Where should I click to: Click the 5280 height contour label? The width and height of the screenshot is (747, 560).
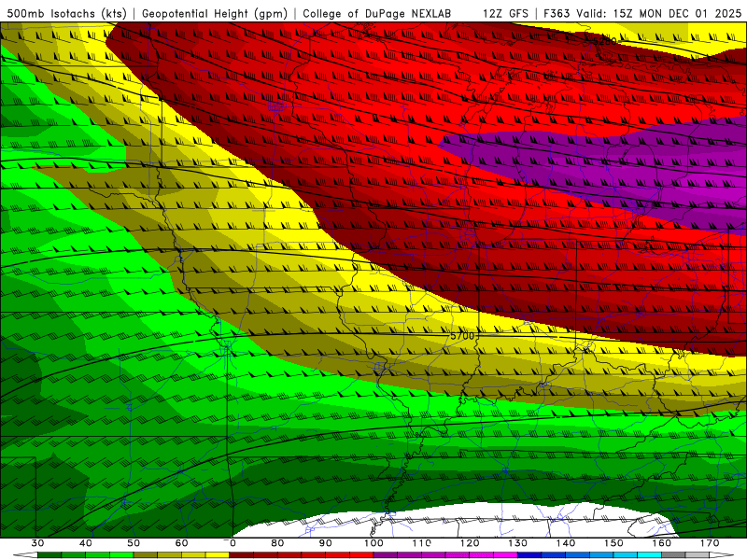point(604,41)
